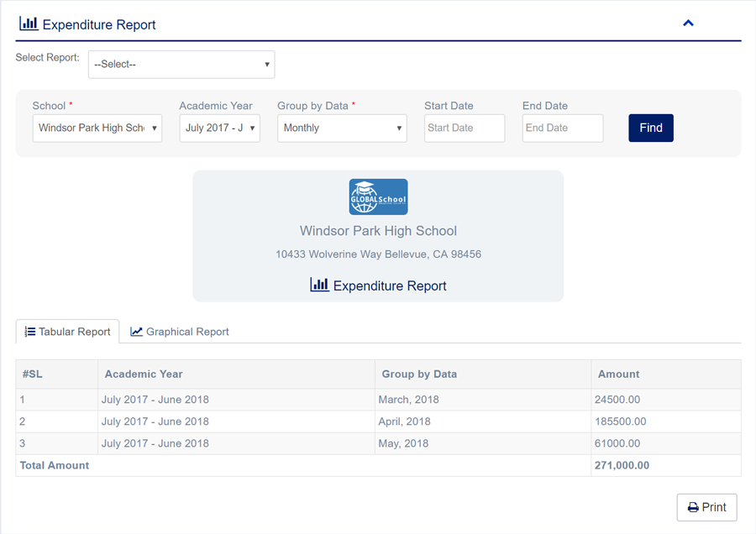Open the Select Report dropdown
The width and height of the screenshot is (756, 534).
tap(181, 64)
